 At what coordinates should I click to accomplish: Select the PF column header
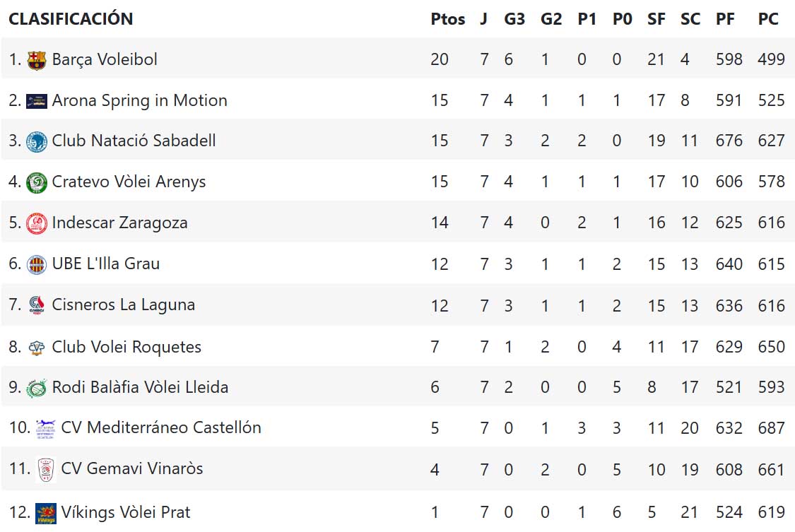[x=725, y=19]
